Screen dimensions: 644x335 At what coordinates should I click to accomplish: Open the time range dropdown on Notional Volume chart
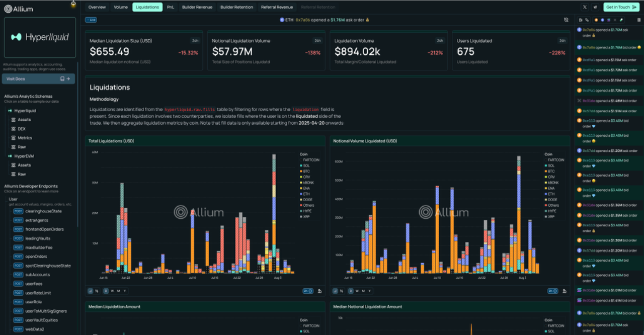tap(553, 291)
